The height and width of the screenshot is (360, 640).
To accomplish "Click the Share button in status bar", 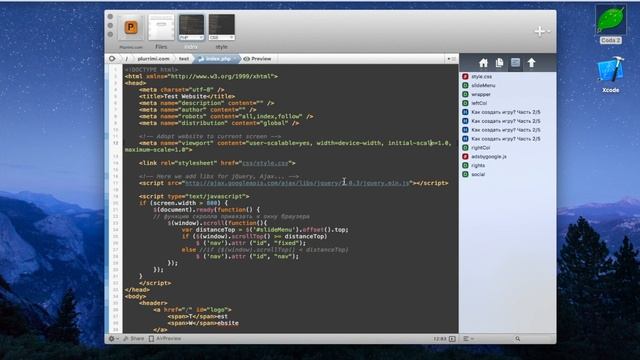I will click(x=134, y=338).
